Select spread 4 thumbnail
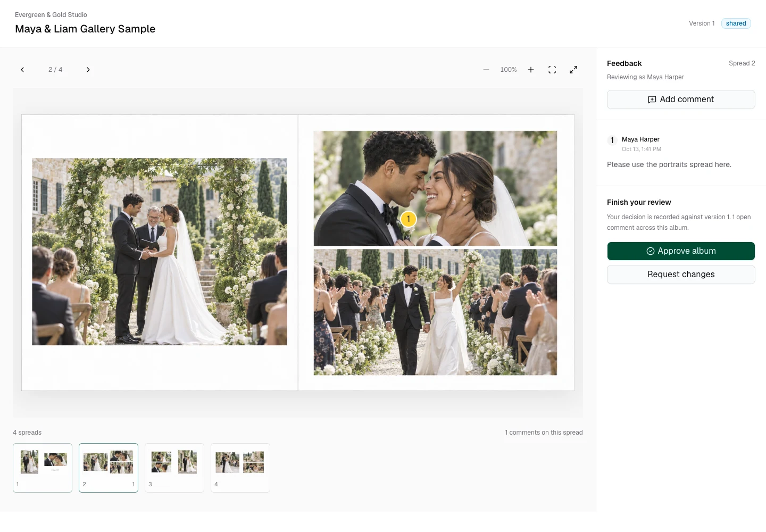 (240, 468)
